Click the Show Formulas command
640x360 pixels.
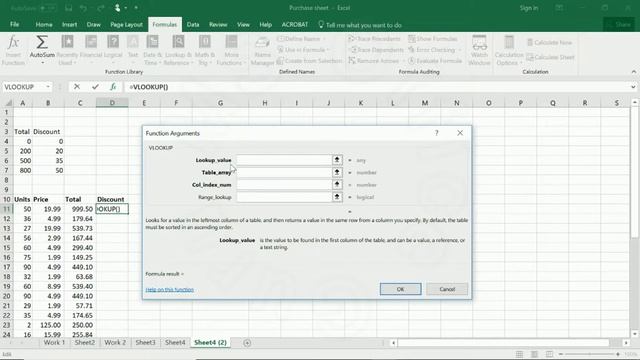click(x=433, y=39)
